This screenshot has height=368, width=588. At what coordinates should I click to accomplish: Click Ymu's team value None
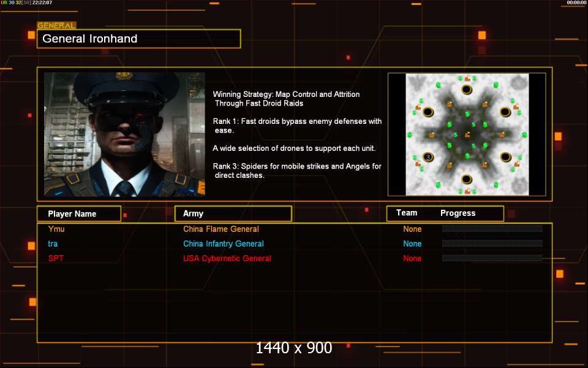412,229
